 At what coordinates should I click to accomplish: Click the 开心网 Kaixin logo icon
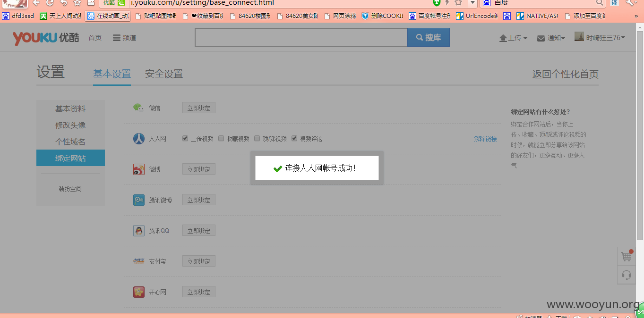pos(138,292)
